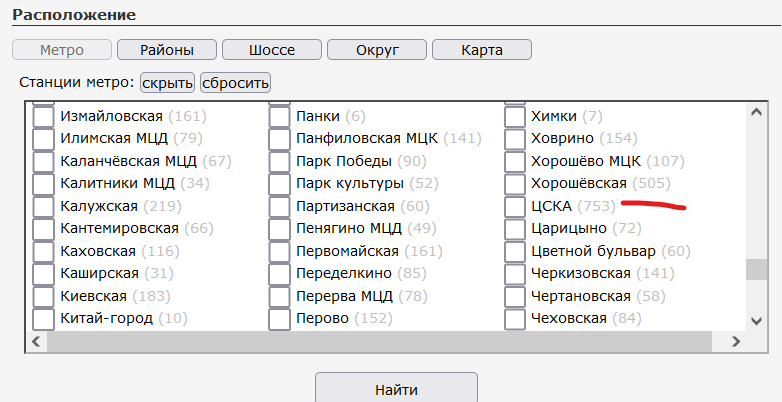This screenshot has height=402, width=782.
Task: Switch to the Районы tab
Action: click(x=167, y=50)
